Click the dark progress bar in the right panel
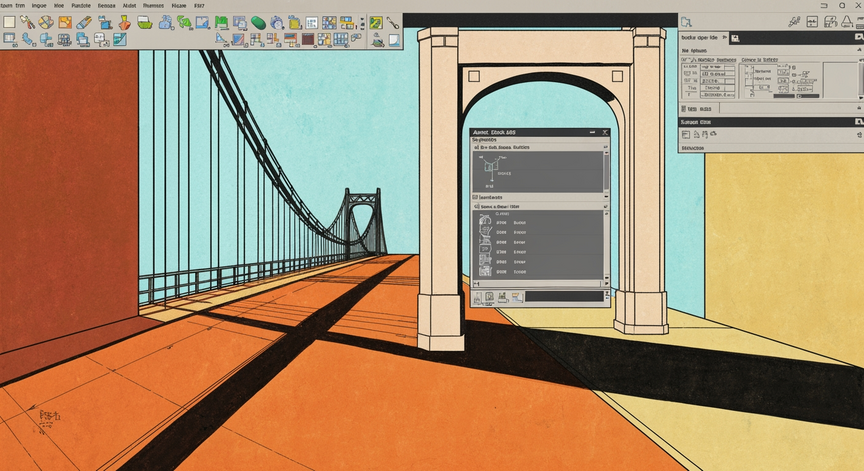Image resolution: width=864 pixels, height=471 pixels. click(784, 96)
